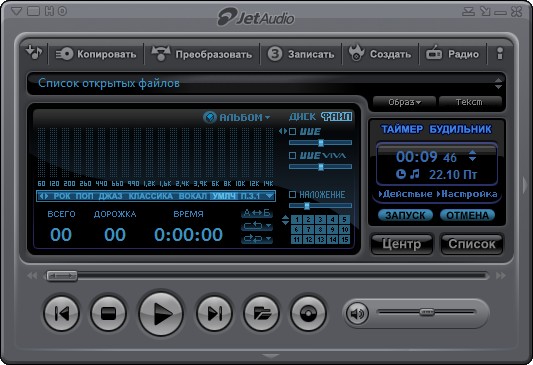Play the current track
The height and width of the screenshot is (365, 533).
(161, 313)
